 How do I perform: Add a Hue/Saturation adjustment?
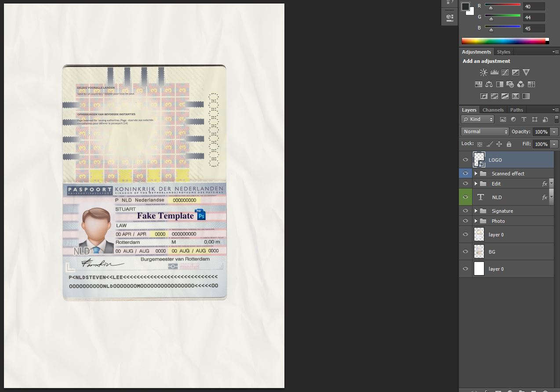click(x=478, y=84)
